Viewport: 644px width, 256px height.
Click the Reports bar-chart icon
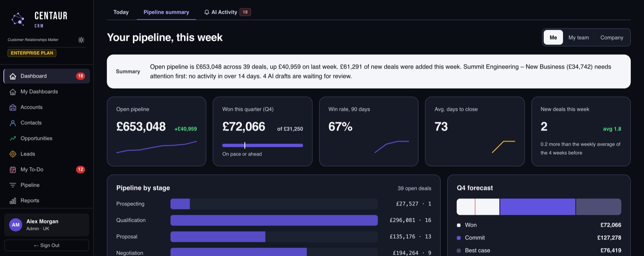coord(13,201)
